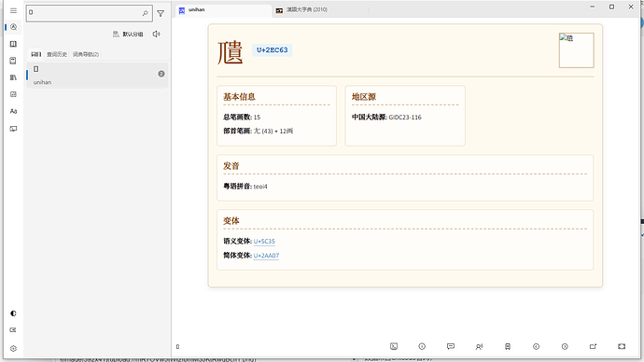Open the library shelves icon in the sidebar
Image resolution: width=644 pixels, height=362 pixels.
[x=14, y=77]
